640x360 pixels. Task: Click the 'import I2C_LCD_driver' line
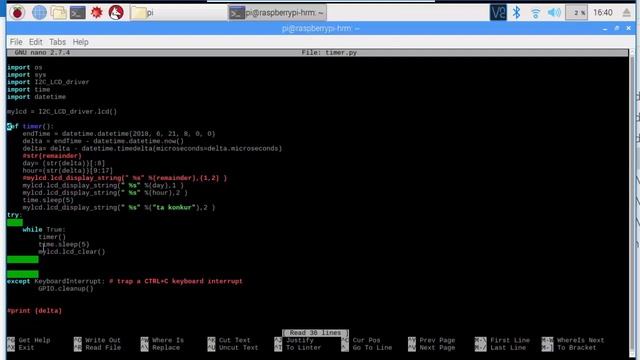coord(48,82)
